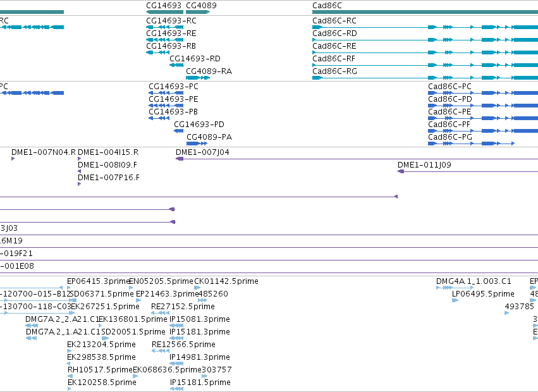
Task: Click the CG4089 gene span bar
Action: 198,12
